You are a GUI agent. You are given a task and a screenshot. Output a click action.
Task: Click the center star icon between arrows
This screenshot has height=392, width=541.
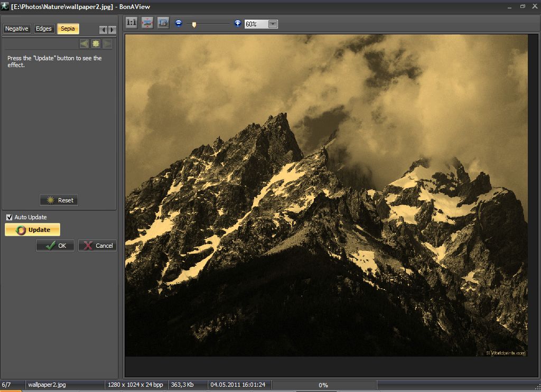[96, 44]
